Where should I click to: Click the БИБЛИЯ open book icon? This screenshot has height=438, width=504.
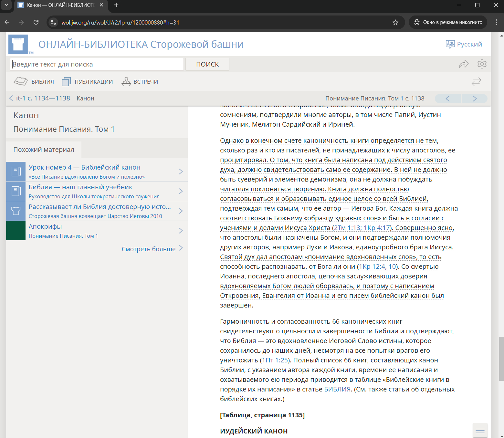click(21, 81)
